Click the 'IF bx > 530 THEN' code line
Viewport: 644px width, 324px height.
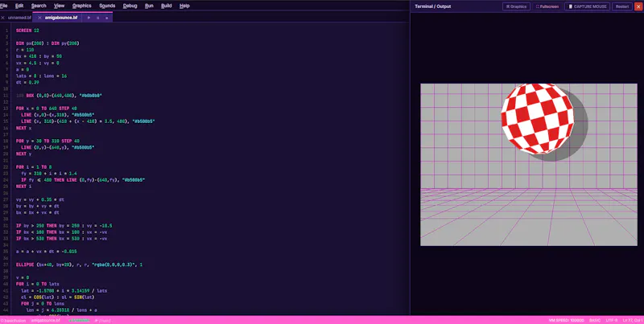61,239
